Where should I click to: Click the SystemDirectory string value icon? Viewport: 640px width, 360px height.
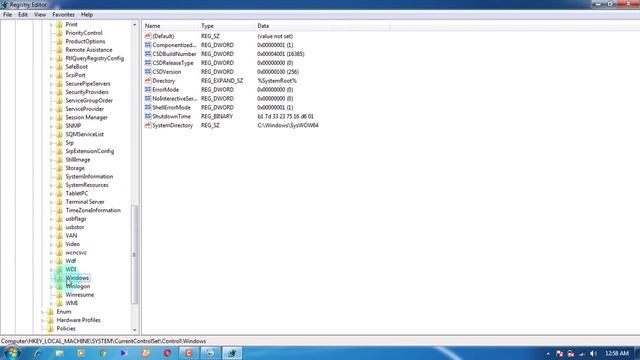coord(148,126)
